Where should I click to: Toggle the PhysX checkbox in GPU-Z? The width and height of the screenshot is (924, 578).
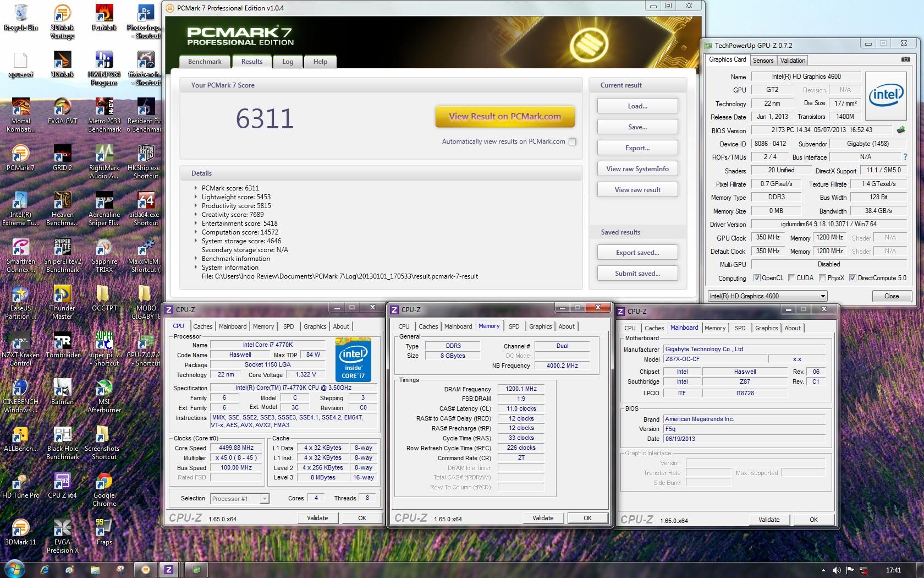(822, 278)
